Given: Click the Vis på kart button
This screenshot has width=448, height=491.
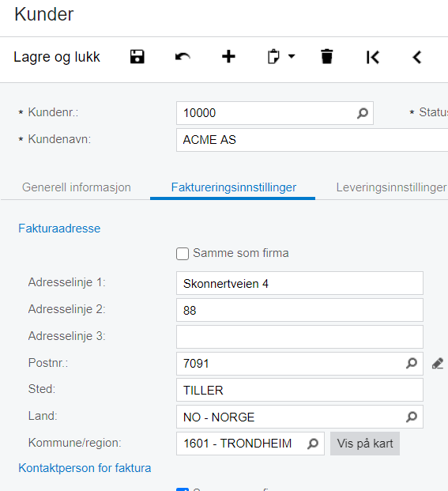Looking at the screenshot, I should [x=365, y=444].
